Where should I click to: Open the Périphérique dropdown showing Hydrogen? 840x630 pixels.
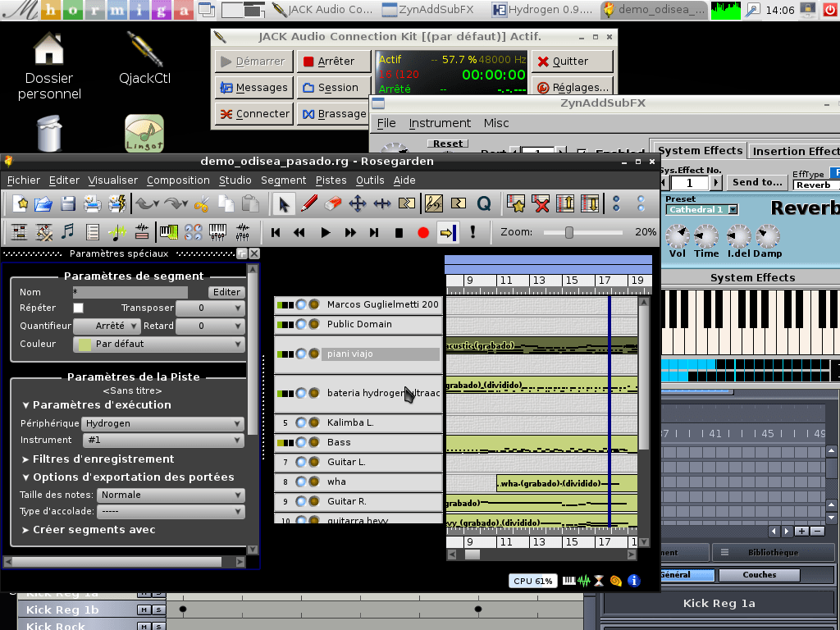coord(163,423)
